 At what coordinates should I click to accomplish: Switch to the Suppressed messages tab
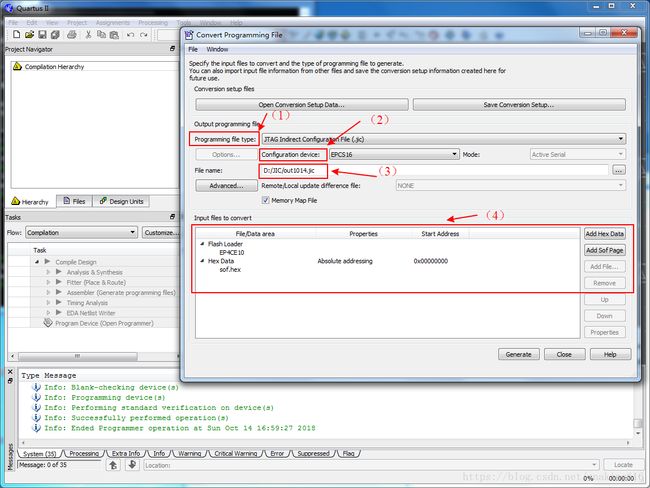pos(313,454)
